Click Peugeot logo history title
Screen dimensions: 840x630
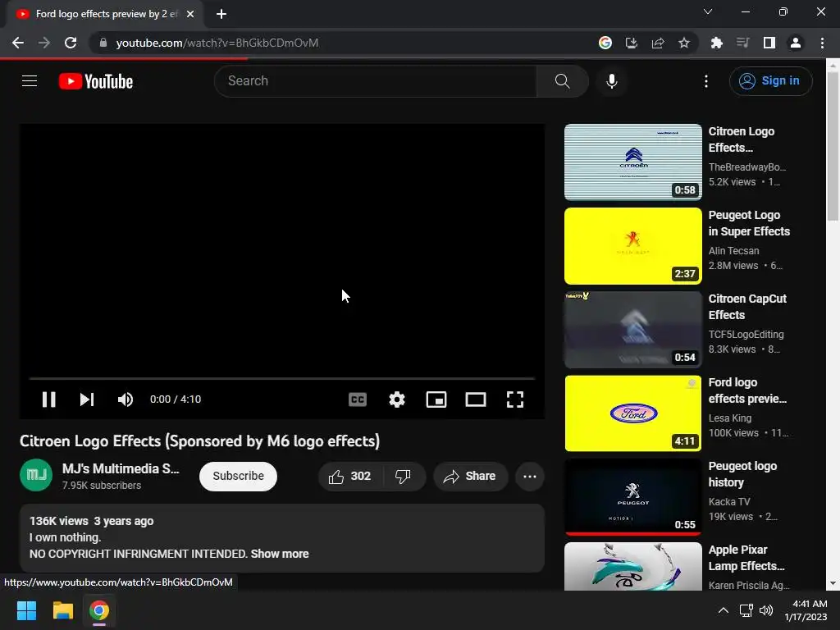point(742,474)
